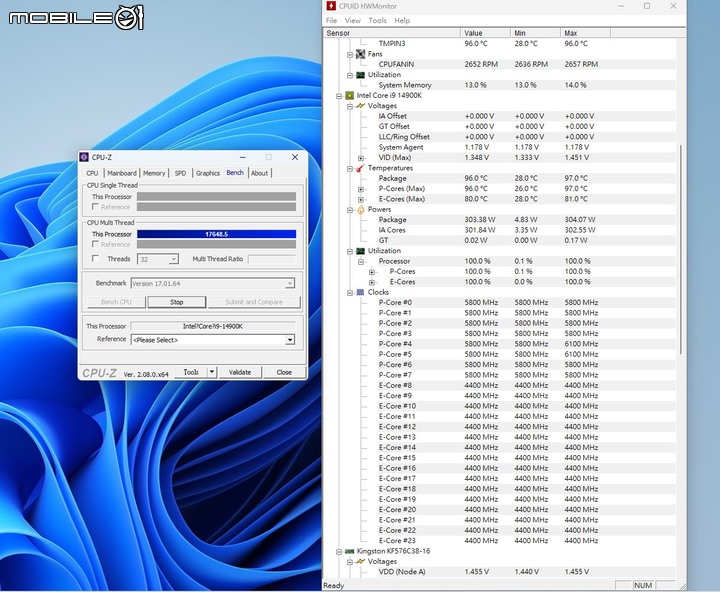The image size is (720, 592).
Task: Open the SPD tab
Action: [x=180, y=173]
